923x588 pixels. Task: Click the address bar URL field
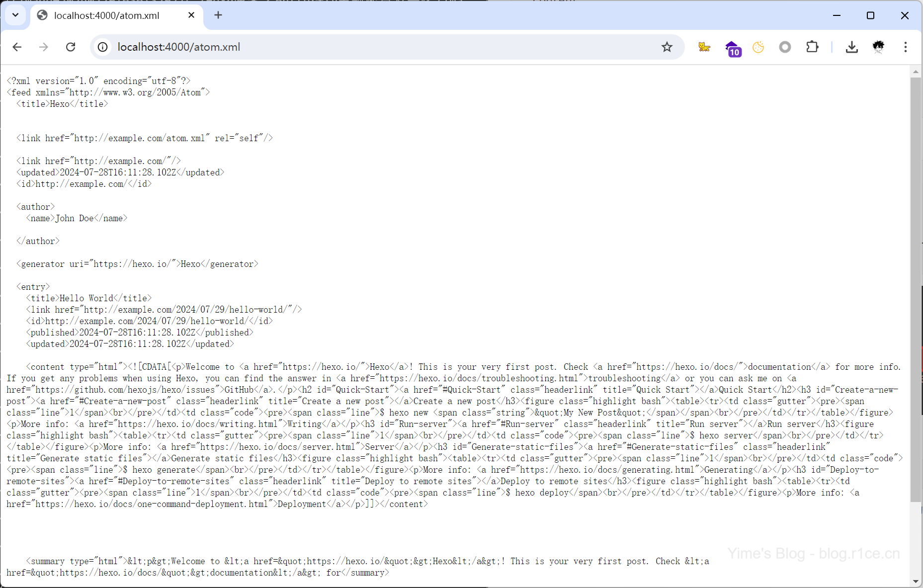click(348, 47)
